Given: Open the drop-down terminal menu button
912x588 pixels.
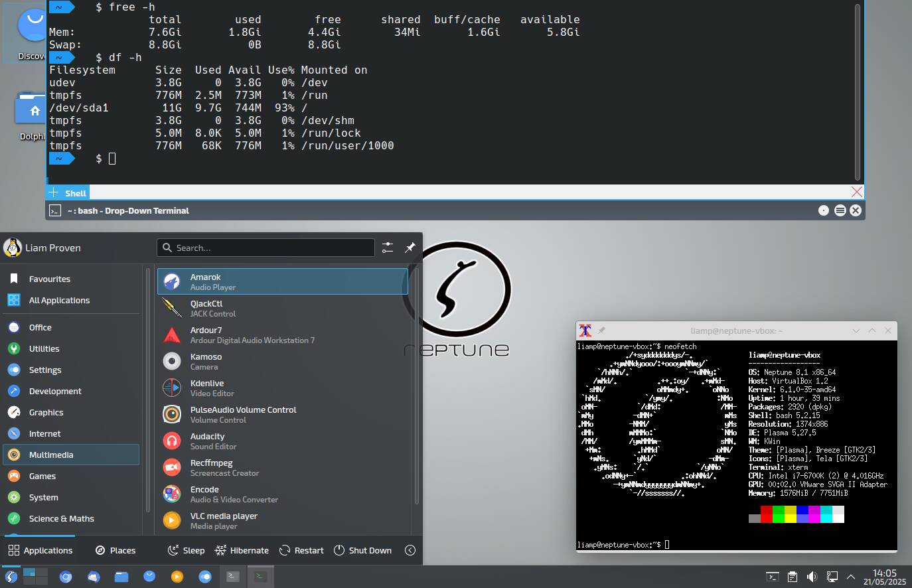Looking at the screenshot, I should pyautogui.click(x=840, y=210).
